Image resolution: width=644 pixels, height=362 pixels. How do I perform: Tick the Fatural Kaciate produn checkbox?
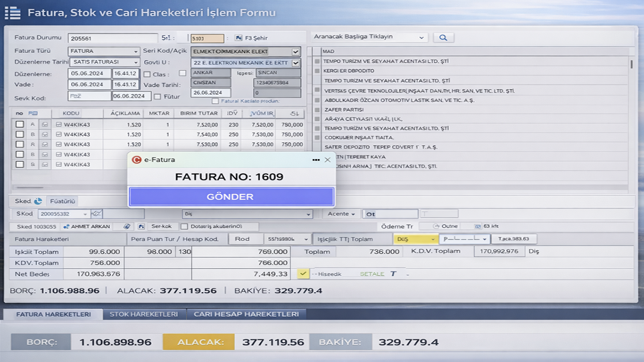(x=215, y=101)
